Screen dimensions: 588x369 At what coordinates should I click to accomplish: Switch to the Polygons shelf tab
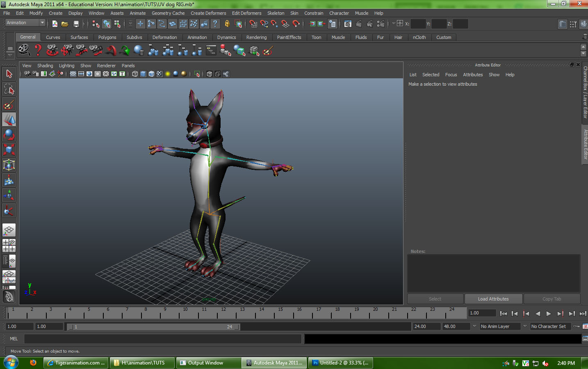pos(107,37)
